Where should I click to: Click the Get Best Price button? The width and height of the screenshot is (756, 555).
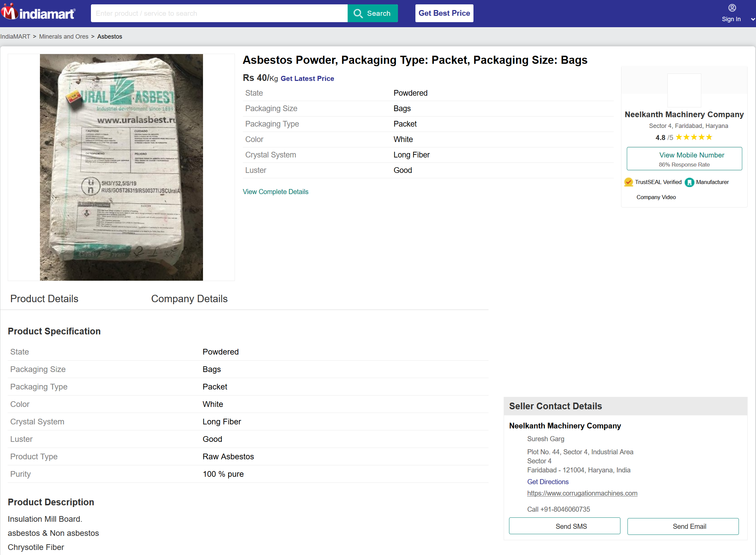point(444,13)
